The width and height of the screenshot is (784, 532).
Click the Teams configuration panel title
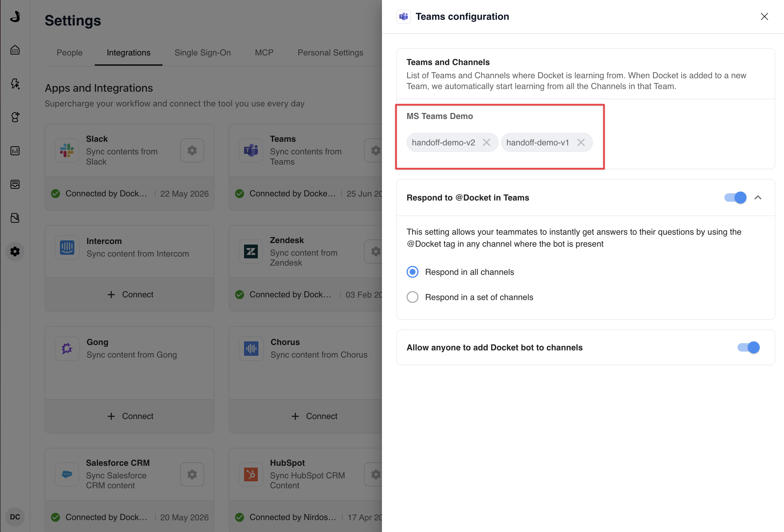click(x=462, y=16)
